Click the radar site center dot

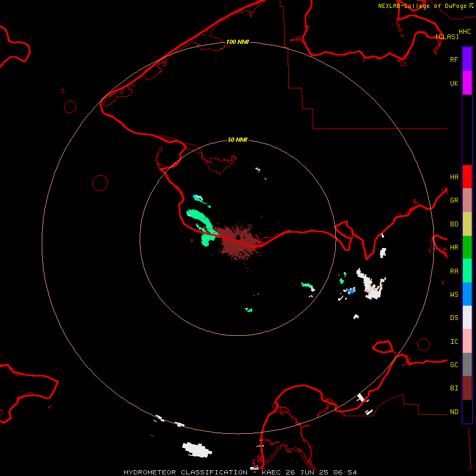239,237
